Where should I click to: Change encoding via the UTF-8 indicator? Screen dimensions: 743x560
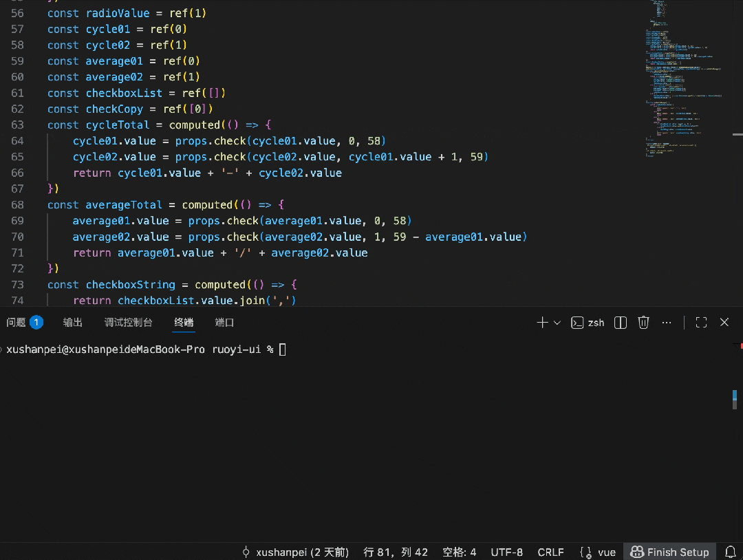point(506,552)
